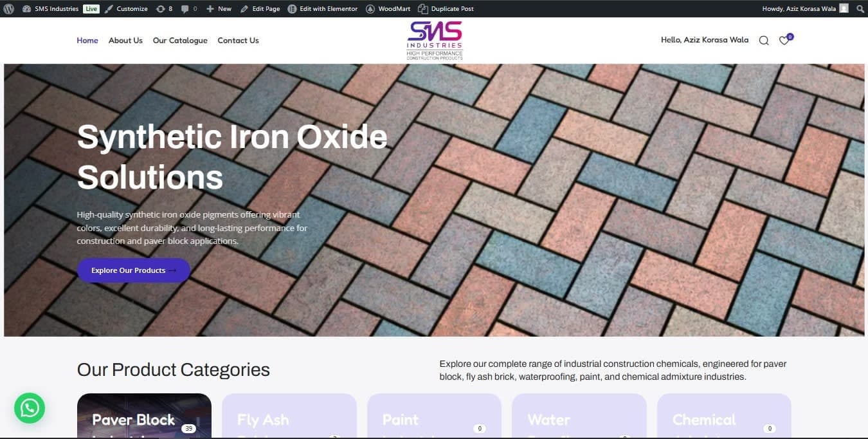Click the green Live status badge
868x439 pixels.
[91, 9]
